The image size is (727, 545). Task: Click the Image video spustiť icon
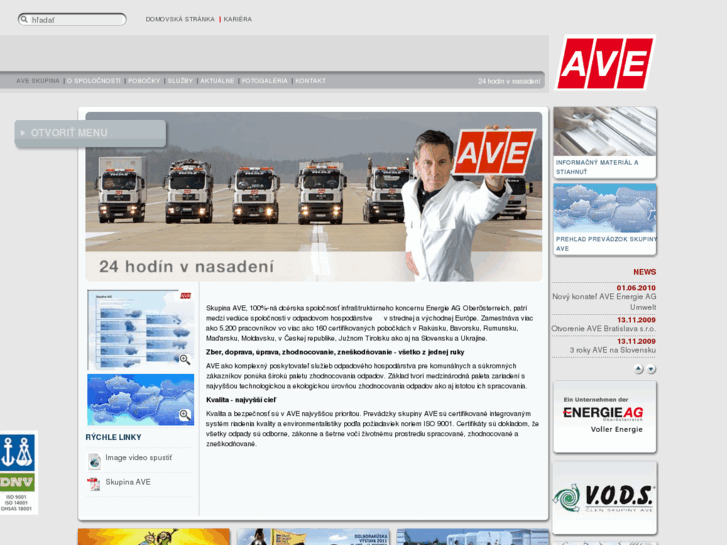[94, 461]
